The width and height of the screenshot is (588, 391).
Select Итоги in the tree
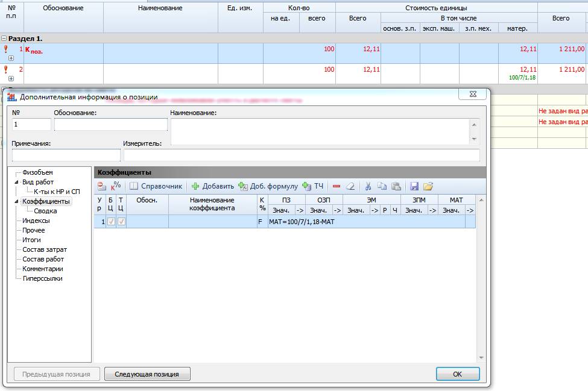click(x=31, y=240)
